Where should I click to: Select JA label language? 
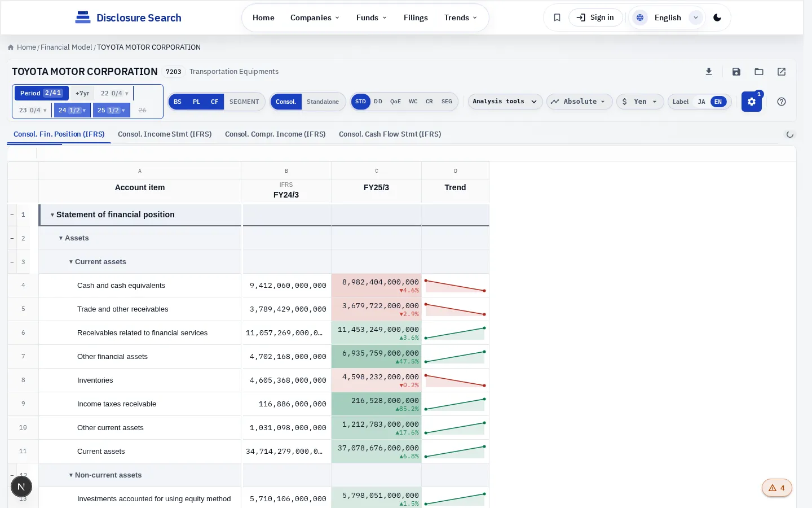point(701,102)
